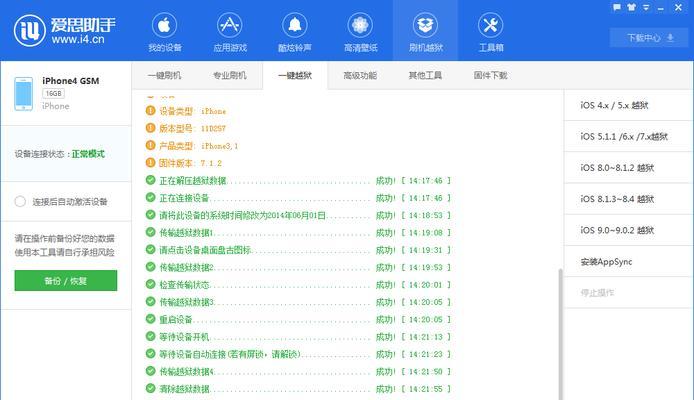The height and width of the screenshot is (400, 694).
Task: Click log line 正在解压越狱数据
Action: click(298, 181)
